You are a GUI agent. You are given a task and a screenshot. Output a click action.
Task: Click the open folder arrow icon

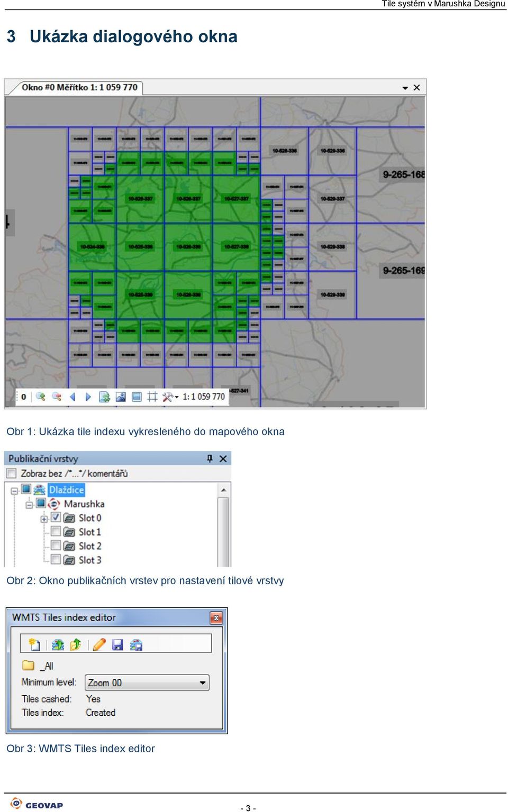(76, 644)
